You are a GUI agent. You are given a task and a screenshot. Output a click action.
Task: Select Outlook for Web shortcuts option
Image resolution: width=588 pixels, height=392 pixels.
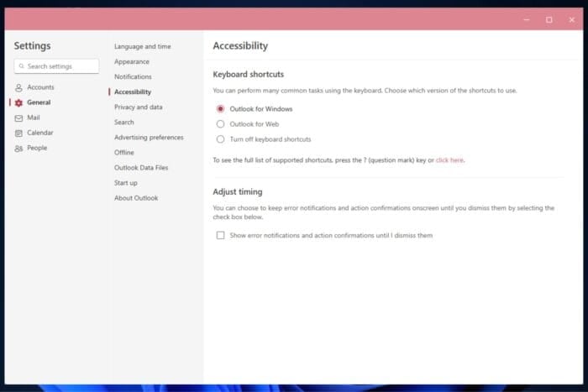click(x=220, y=124)
